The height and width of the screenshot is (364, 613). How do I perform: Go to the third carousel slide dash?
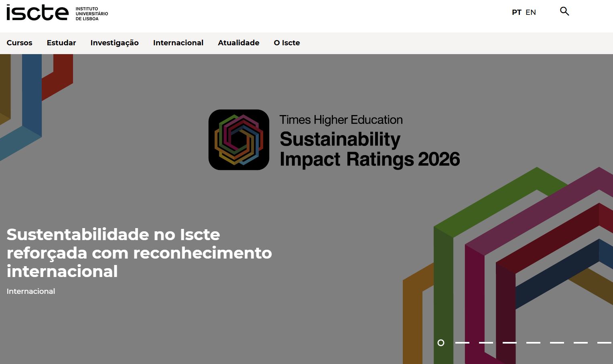[x=486, y=343]
